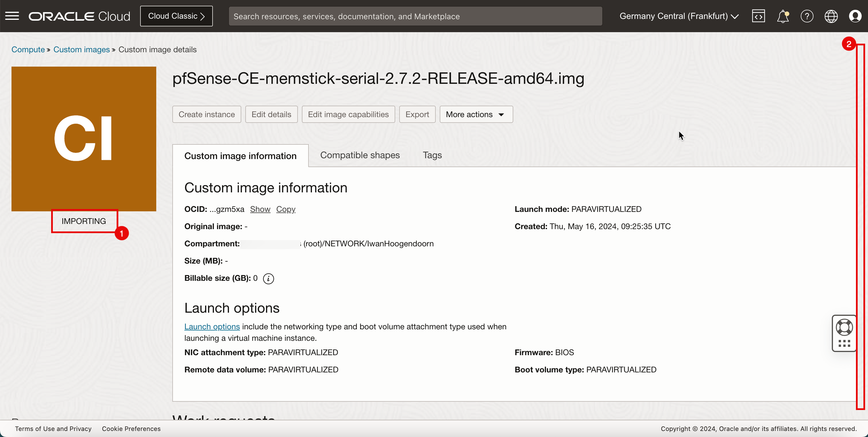The width and height of the screenshot is (868, 437).
Task: Copy the OCID to clipboard
Action: [x=286, y=209]
